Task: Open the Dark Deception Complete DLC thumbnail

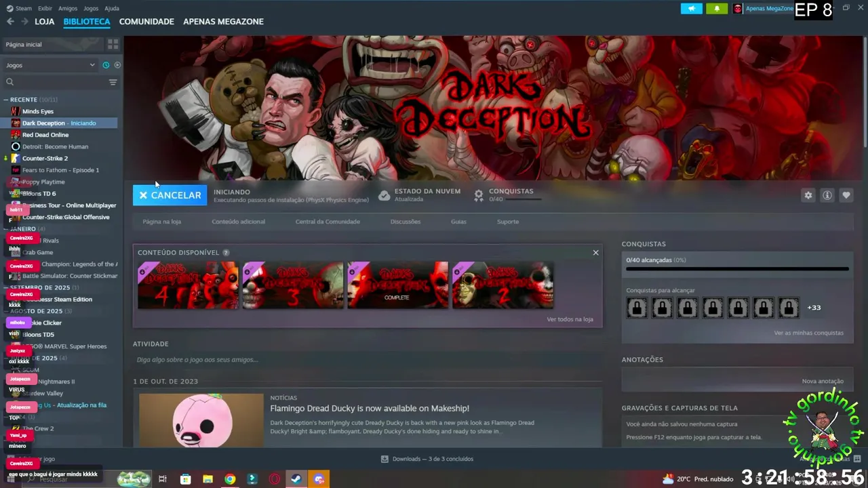Action: (x=397, y=285)
